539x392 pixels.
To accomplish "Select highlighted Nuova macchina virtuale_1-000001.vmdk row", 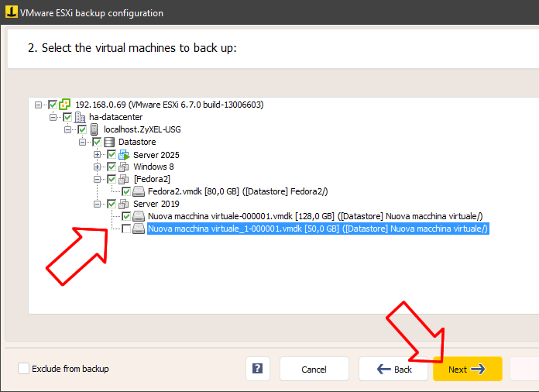I will point(318,229).
